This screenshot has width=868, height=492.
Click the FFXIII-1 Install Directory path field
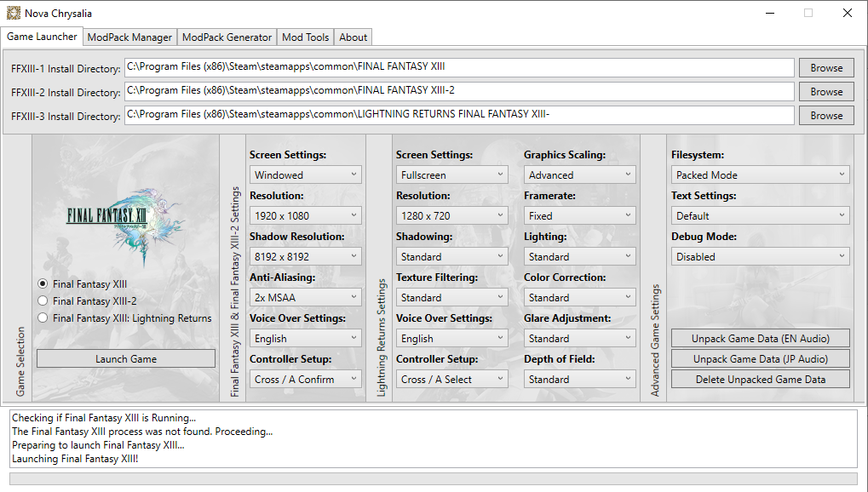click(x=459, y=67)
